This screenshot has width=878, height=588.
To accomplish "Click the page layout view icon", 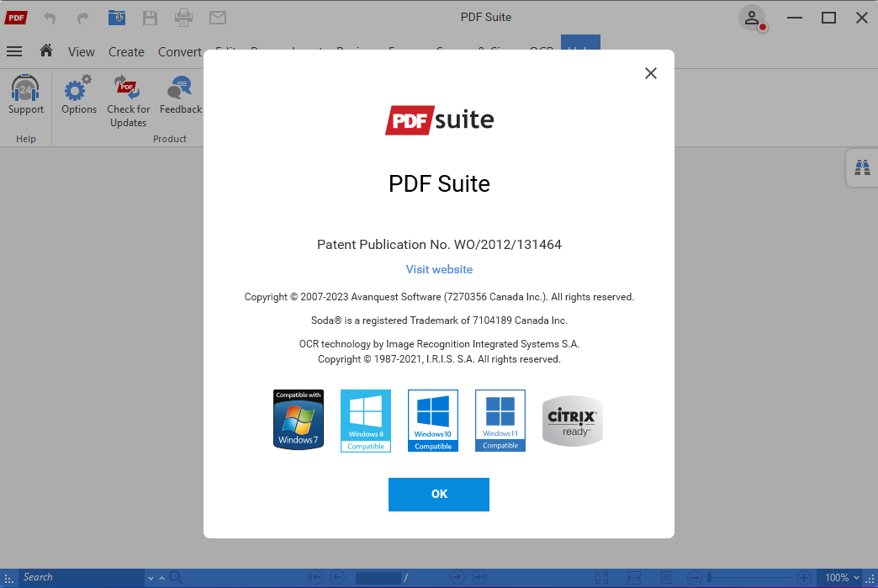I will [666, 577].
